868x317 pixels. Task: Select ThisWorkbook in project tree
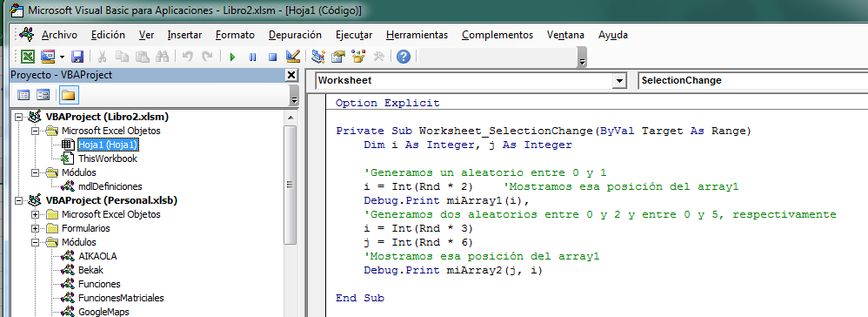coord(107,158)
